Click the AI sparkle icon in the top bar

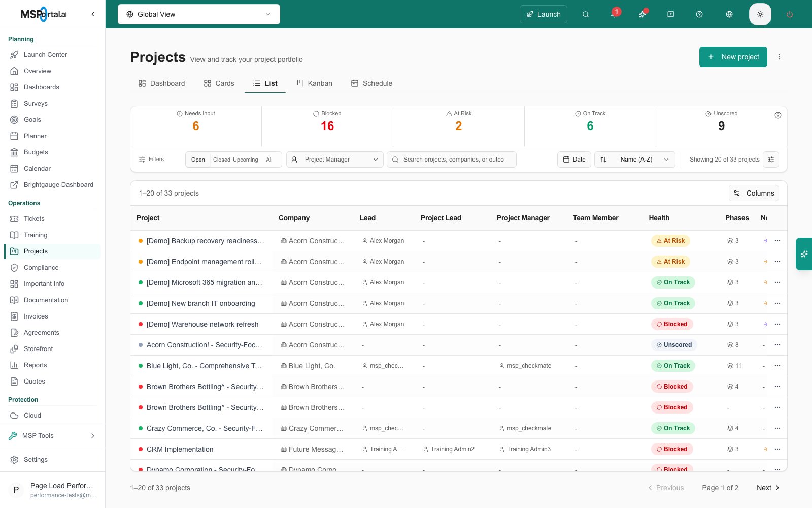[x=642, y=14]
